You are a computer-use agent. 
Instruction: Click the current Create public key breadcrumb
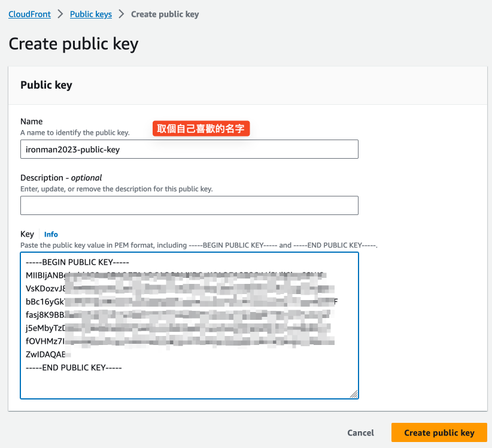(x=165, y=14)
